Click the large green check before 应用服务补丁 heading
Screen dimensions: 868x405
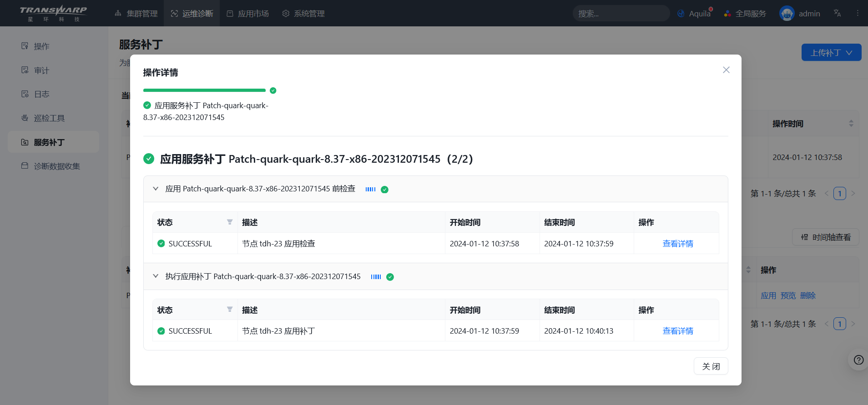coord(149,159)
